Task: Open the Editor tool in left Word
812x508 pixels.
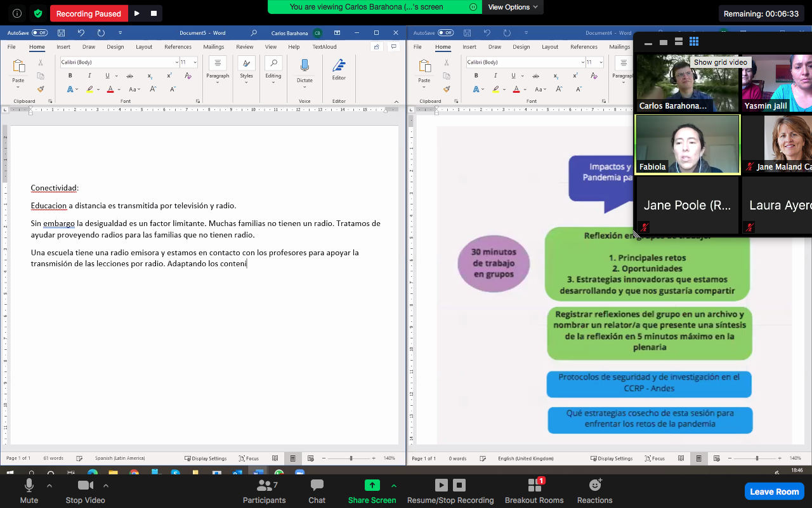Action: pyautogui.click(x=339, y=67)
